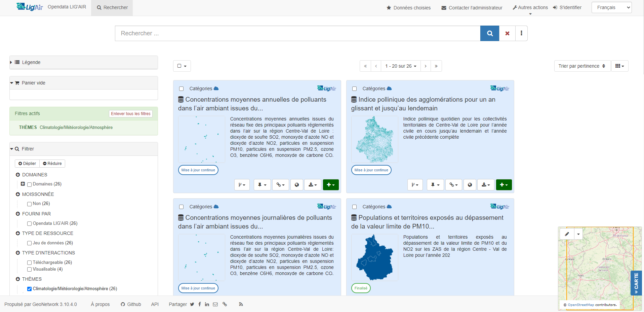Tick checkbox on Indice pollinique card
644x312 pixels.
(355, 89)
